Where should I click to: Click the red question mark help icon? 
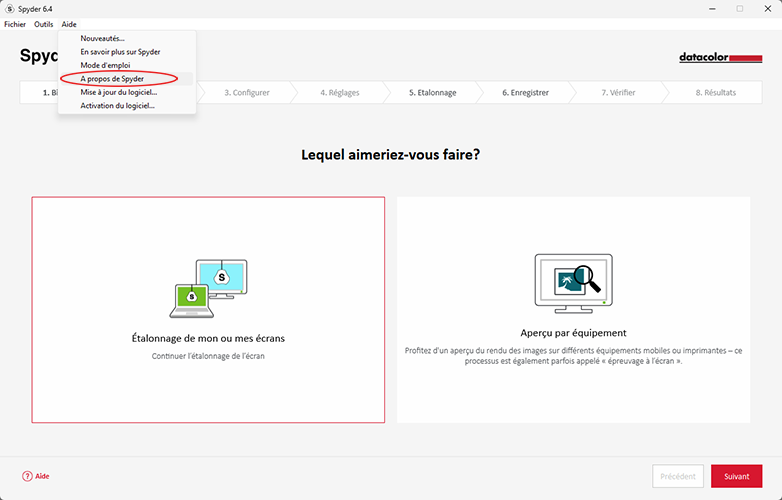tap(27, 476)
